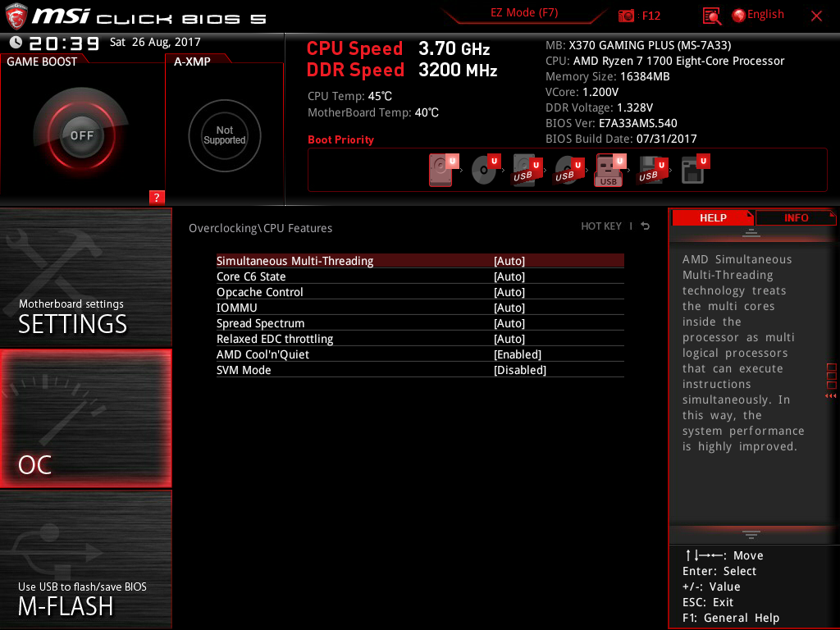Open Spread Spectrum [Auto] value
The height and width of the screenshot is (630, 840).
click(509, 323)
